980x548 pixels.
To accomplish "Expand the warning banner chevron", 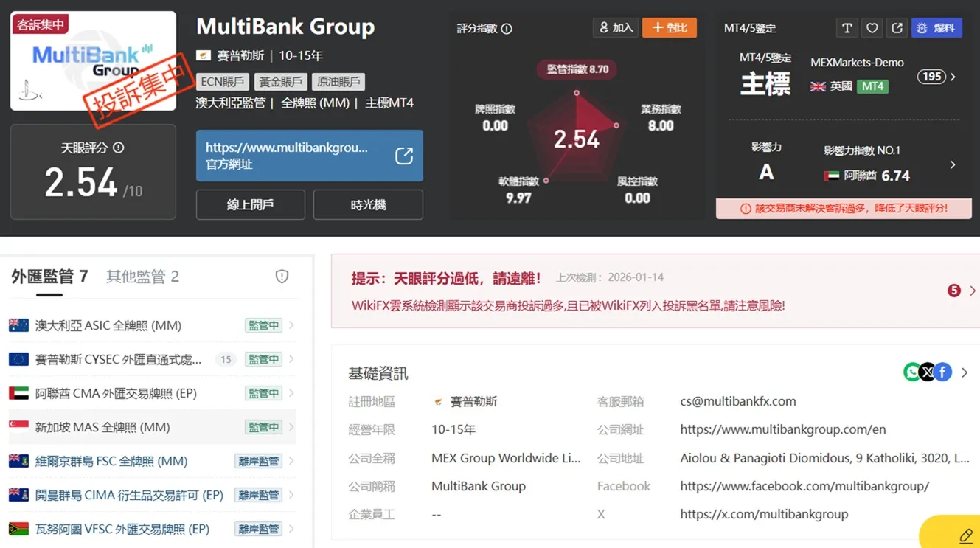I will pyautogui.click(x=972, y=291).
